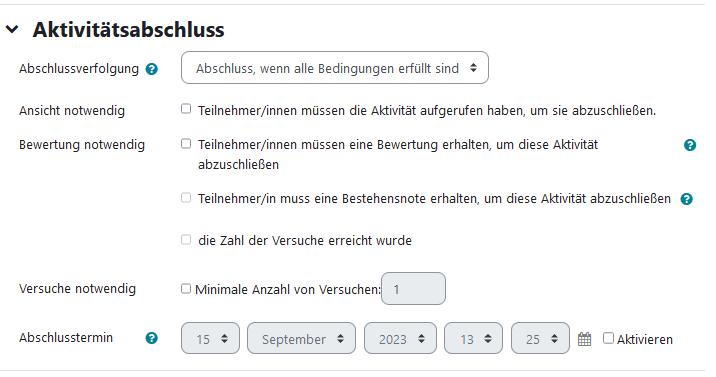The height and width of the screenshot is (377, 716).
Task: Enable the Bewertung erhalten checkbox
Action: 186,144
